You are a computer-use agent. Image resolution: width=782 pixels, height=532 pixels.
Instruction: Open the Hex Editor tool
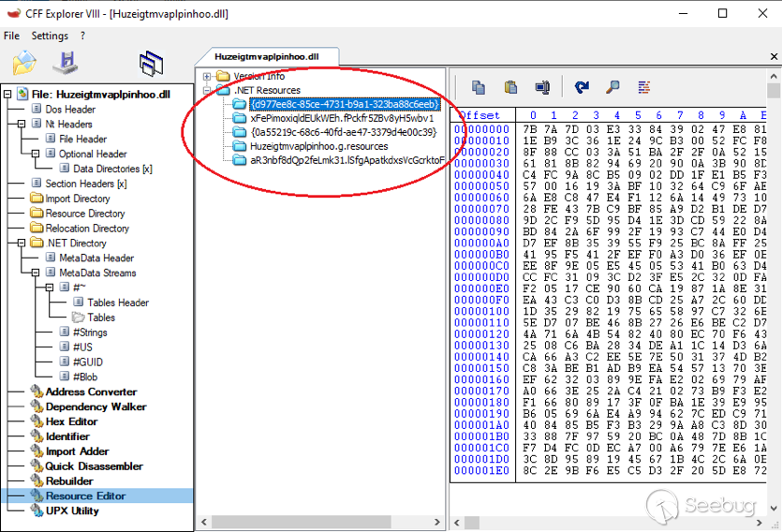click(71, 421)
